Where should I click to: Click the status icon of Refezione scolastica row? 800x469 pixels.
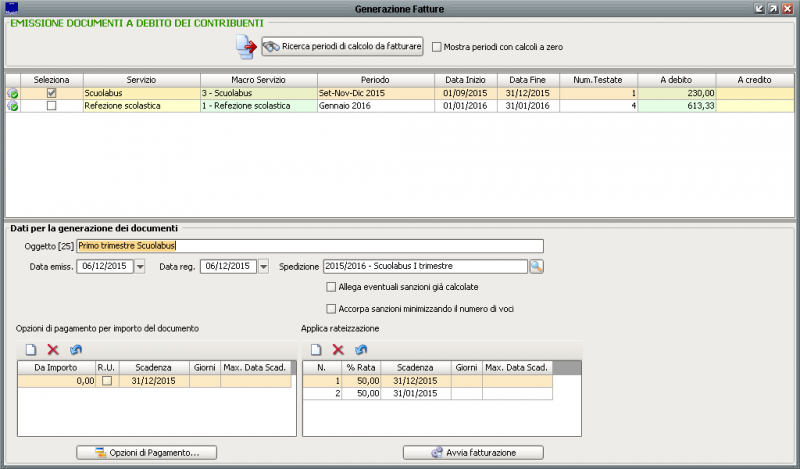[x=13, y=106]
